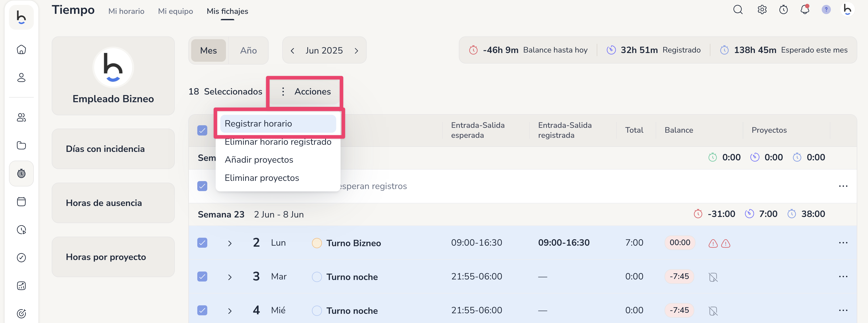Go to next month after Jun 2025
The height and width of the screenshot is (323, 868).
pyautogui.click(x=356, y=50)
